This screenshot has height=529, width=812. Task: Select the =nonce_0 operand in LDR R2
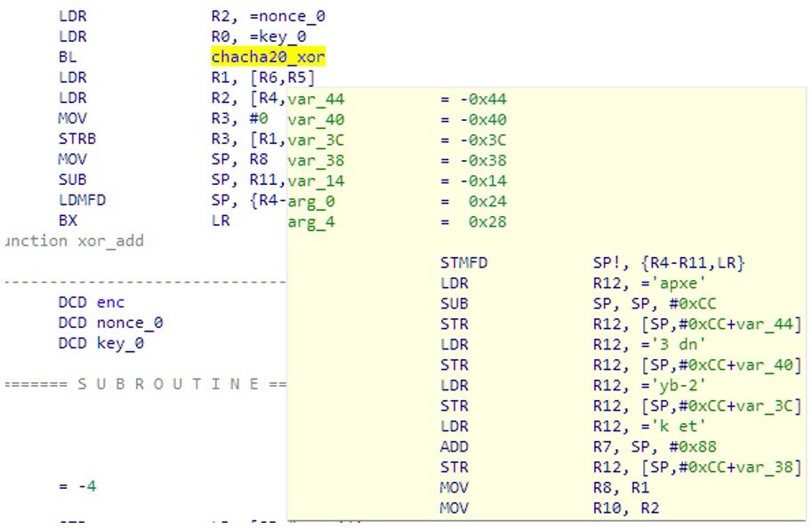[272, 16]
